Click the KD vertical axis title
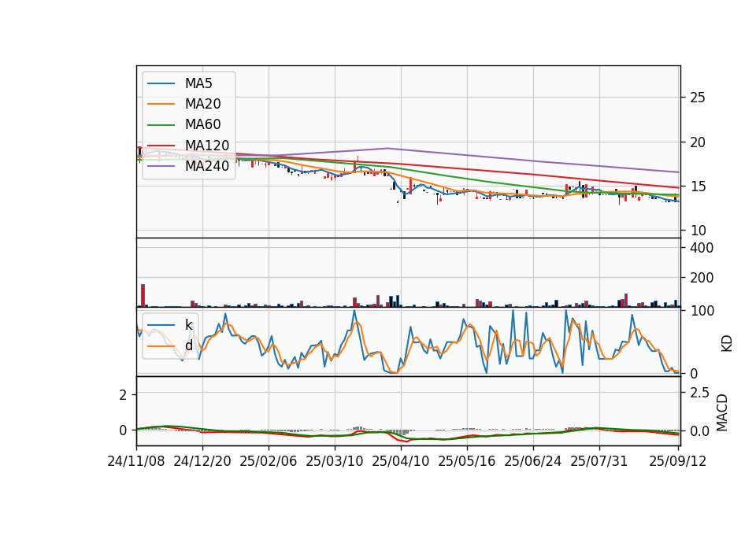Screen dimensions: 756x543 coord(727,343)
